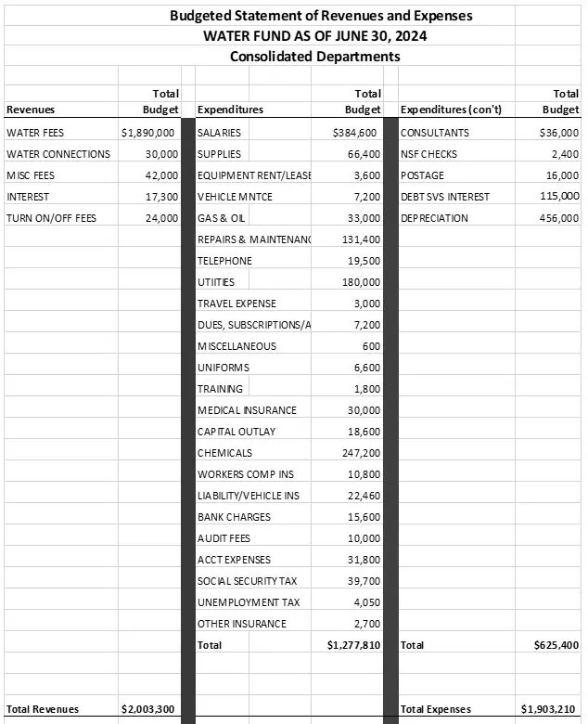Image resolution: width=588 pixels, height=724 pixels.
Task: Select the $1,890,000 water fees budget cell
Action: (149, 133)
